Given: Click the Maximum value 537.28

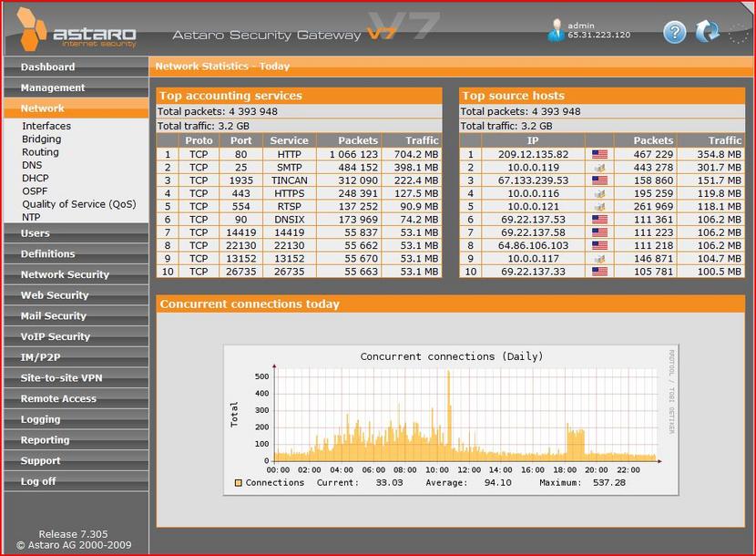Looking at the screenshot, I should click(x=609, y=483).
